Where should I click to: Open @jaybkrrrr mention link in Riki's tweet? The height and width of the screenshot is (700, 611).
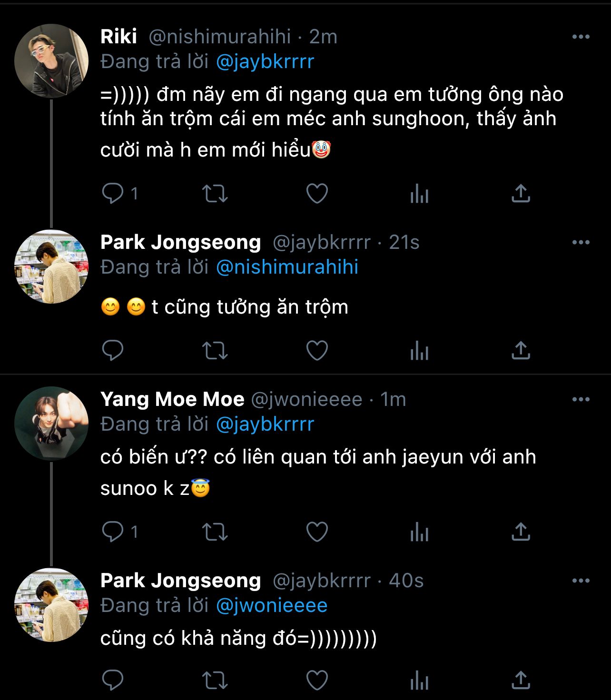tap(265, 62)
